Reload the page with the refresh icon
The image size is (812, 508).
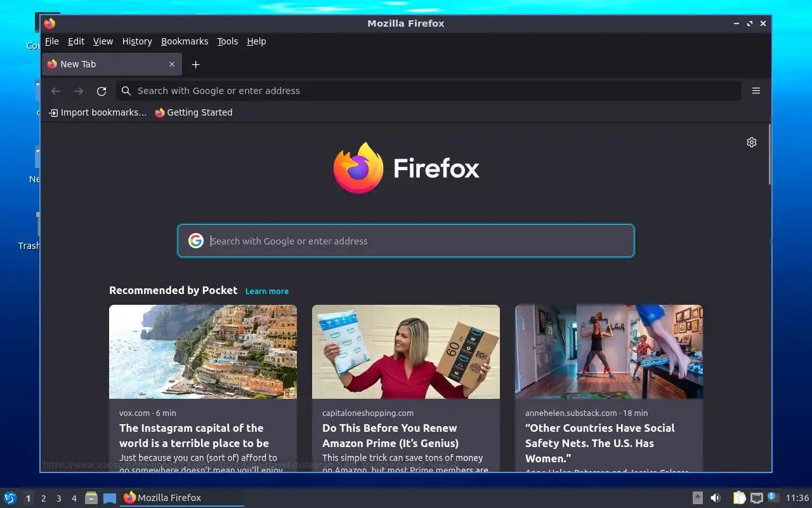click(101, 91)
